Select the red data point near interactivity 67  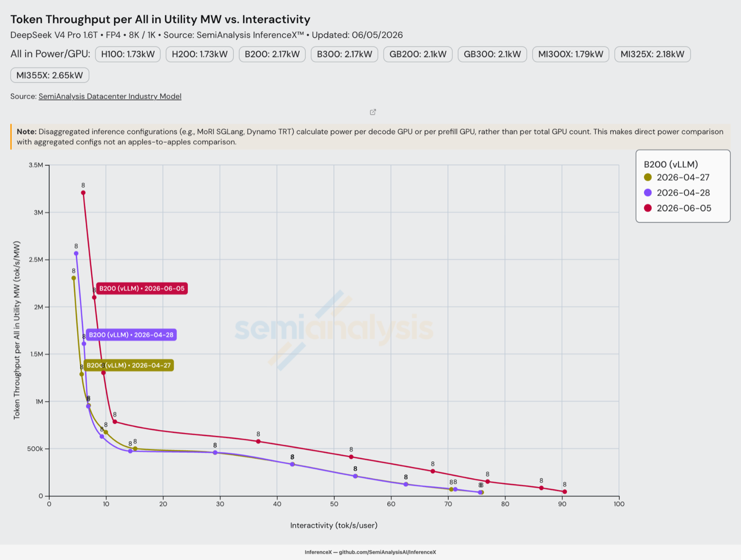(433, 471)
